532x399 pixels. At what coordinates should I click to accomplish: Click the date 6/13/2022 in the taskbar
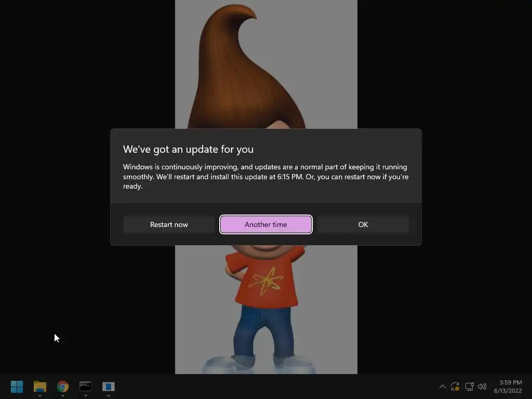tap(508, 391)
